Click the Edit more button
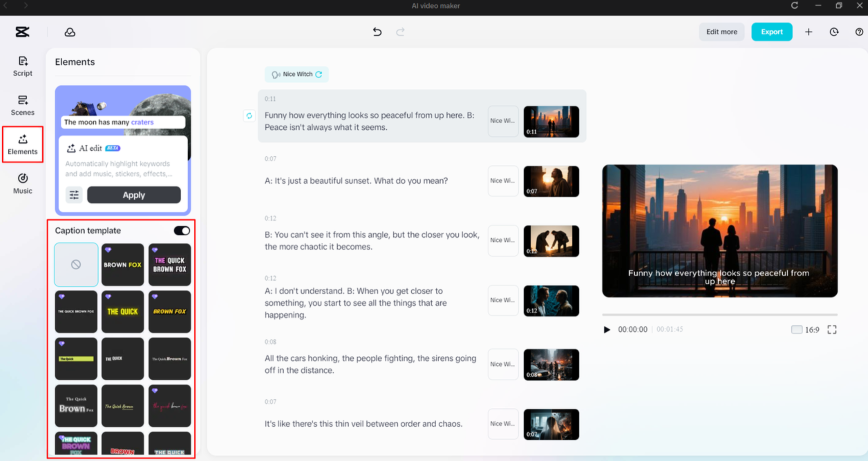This screenshot has width=868, height=461. (721, 32)
